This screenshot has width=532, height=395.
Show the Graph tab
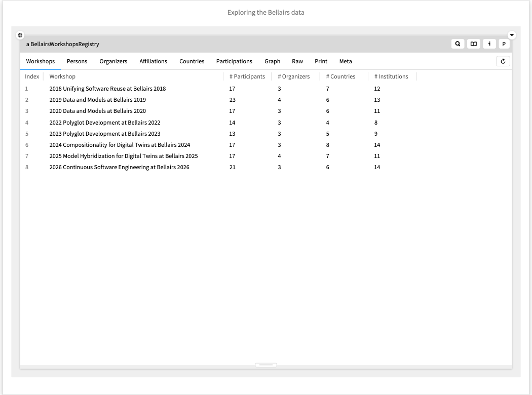pyautogui.click(x=272, y=61)
